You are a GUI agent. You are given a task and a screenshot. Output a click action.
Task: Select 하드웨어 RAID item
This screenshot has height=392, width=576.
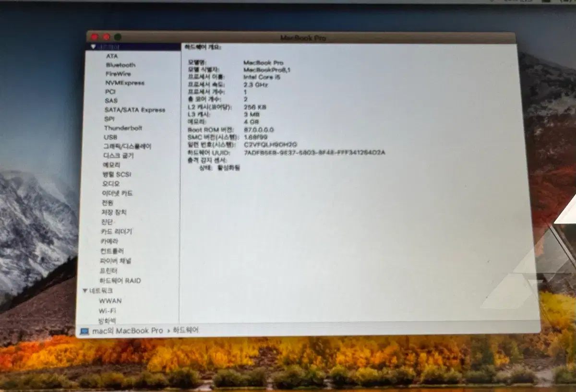click(120, 281)
